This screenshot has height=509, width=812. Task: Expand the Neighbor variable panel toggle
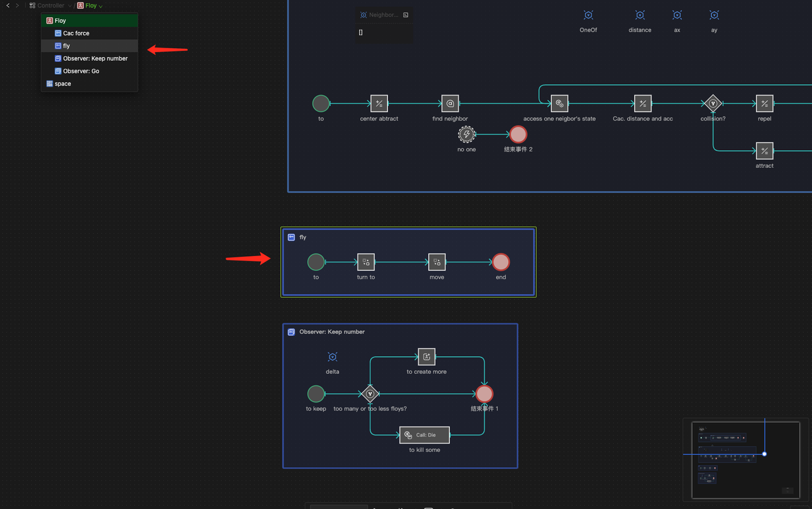[x=406, y=15]
